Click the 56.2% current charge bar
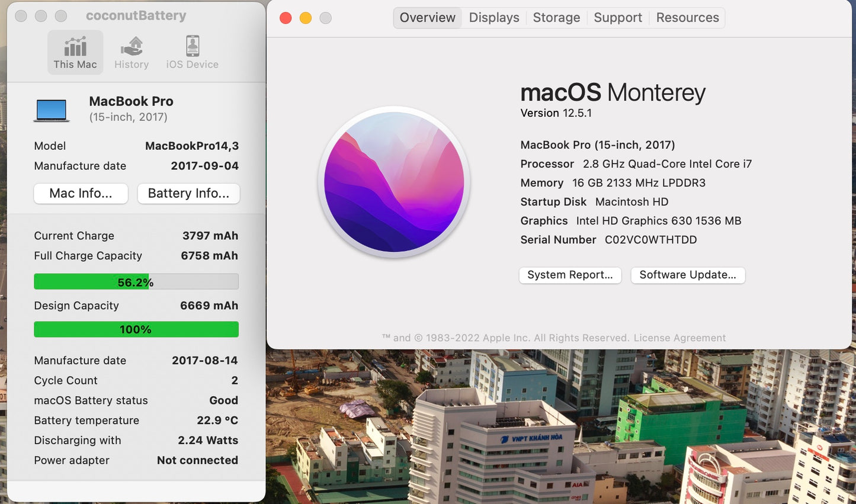Screen dimensions: 856x504 pos(136,282)
